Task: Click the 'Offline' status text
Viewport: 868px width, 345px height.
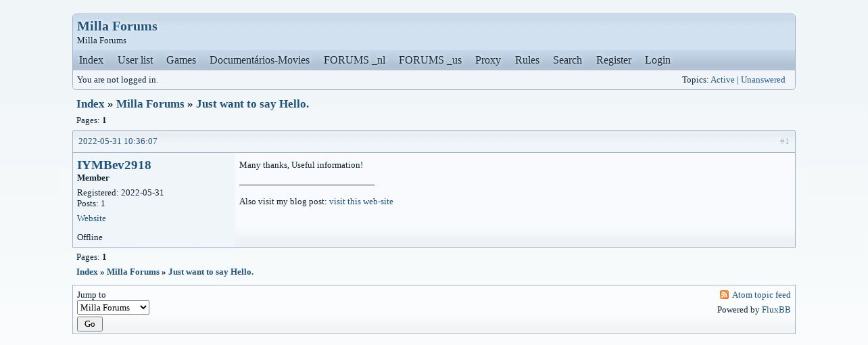Action: 90,237
